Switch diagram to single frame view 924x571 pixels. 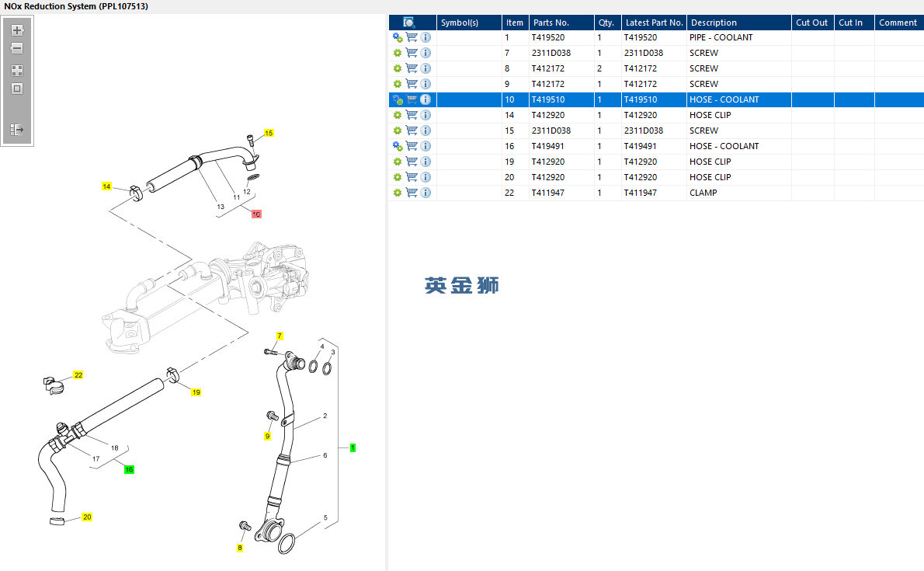pos(17,89)
